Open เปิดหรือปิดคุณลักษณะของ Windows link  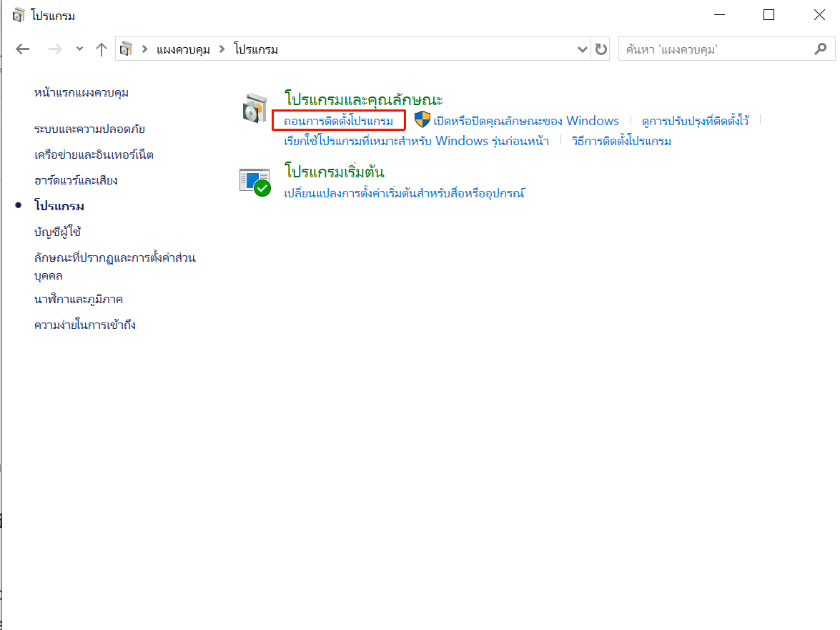pos(526,121)
